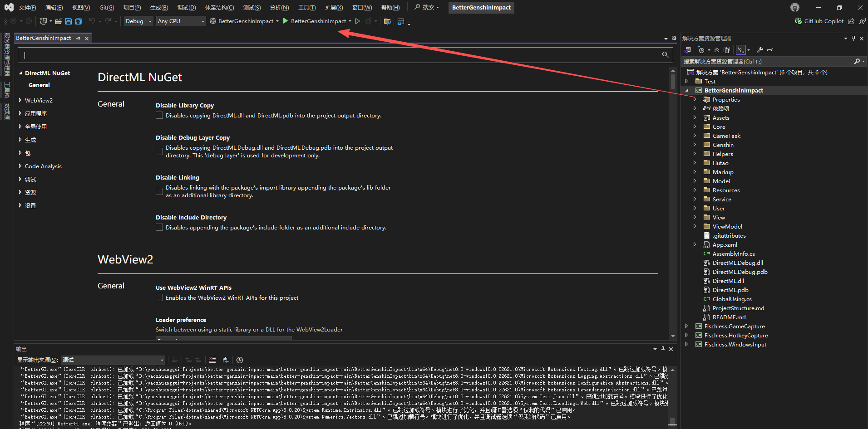The width and height of the screenshot is (868, 429).
Task: Select the README.md file in Solution Explorer
Action: (x=729, y=317)
